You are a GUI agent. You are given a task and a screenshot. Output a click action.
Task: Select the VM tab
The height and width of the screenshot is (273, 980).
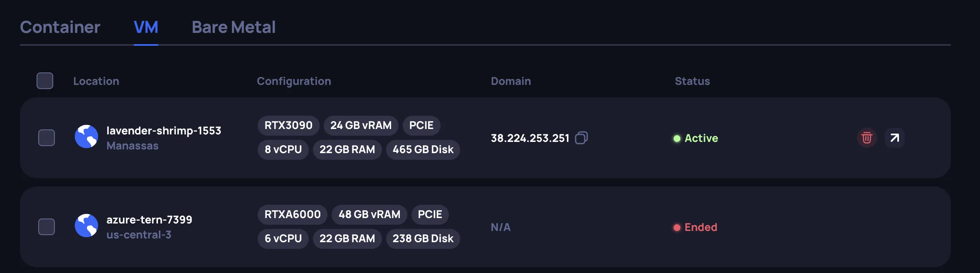pos(145,27)
